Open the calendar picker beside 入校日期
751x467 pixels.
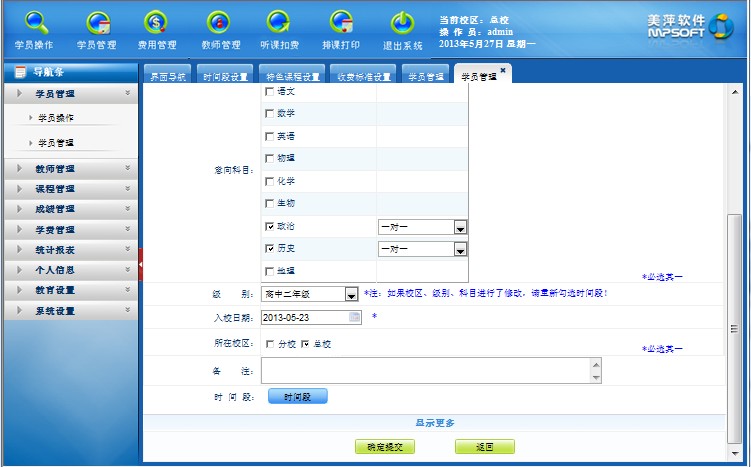pyautogui.click(x=355, y=317)
